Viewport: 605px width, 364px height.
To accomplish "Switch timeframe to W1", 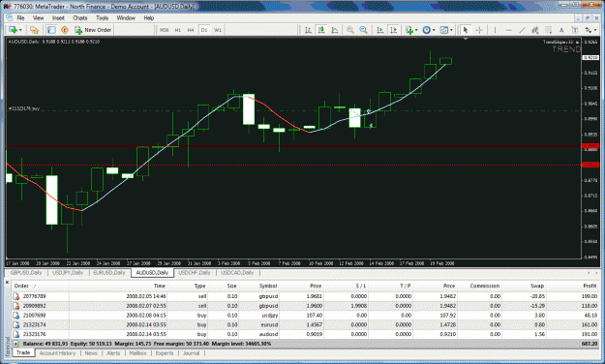I will click(218, 30).
